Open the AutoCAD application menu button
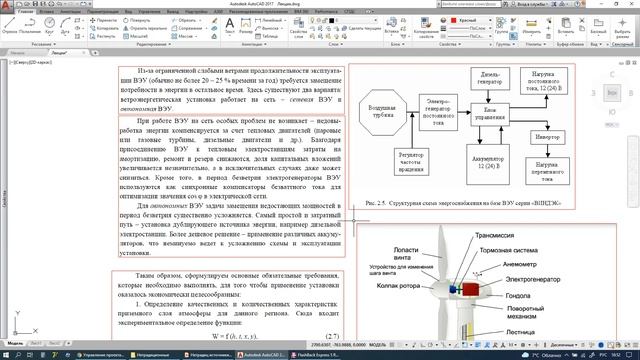Image resolution: width=640 pixels, height=360 pixels. pos(6,6)
